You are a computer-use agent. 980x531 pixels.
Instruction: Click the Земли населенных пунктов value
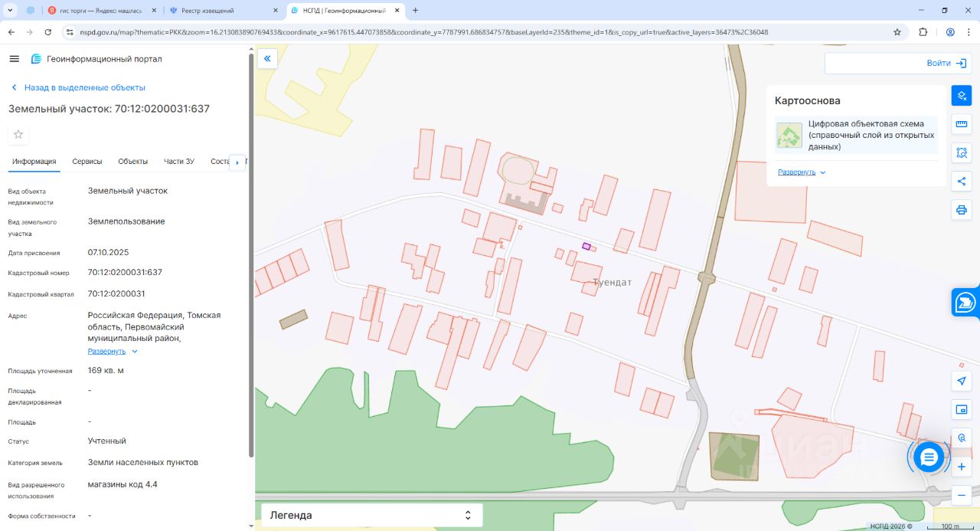(143, 462)
